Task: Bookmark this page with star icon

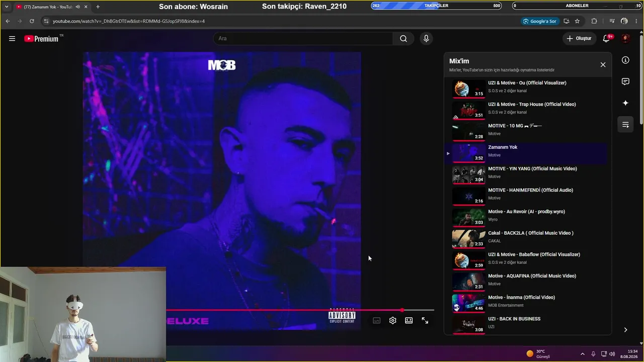Action: [x=577, y=21]
